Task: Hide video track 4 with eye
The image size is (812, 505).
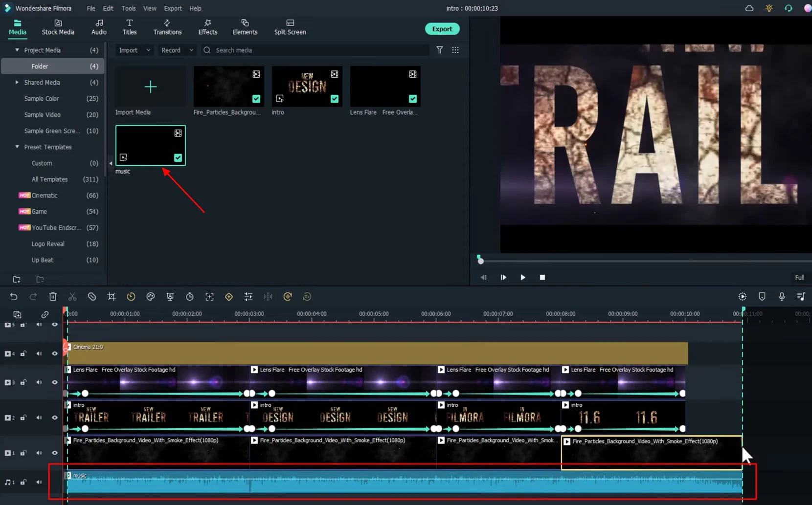Action: click(55, 353)
